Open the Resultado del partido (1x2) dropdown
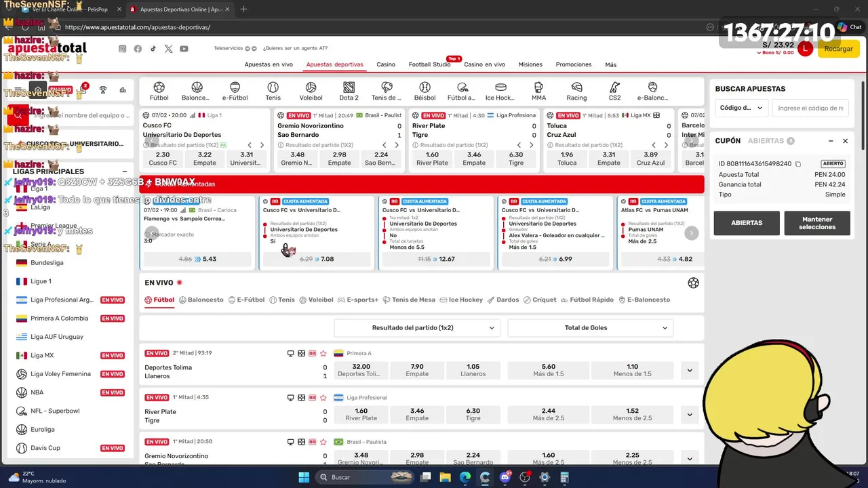868x488 pixels. click(417, 328)
